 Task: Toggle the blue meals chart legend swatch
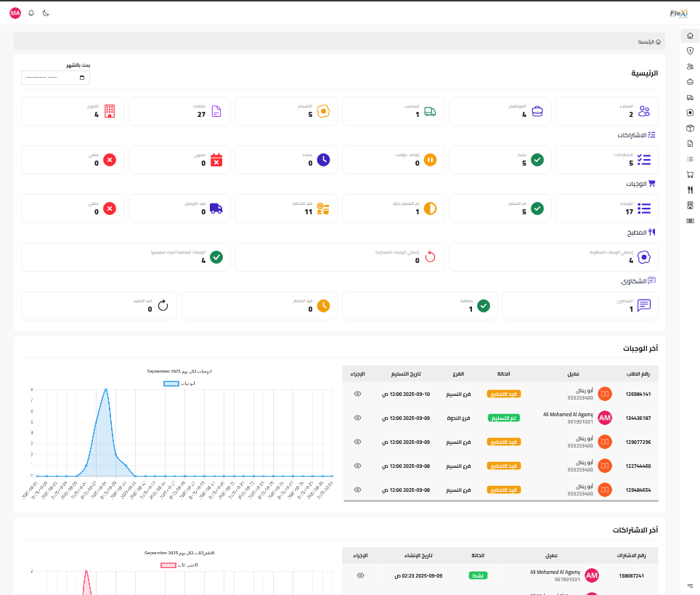171,383
